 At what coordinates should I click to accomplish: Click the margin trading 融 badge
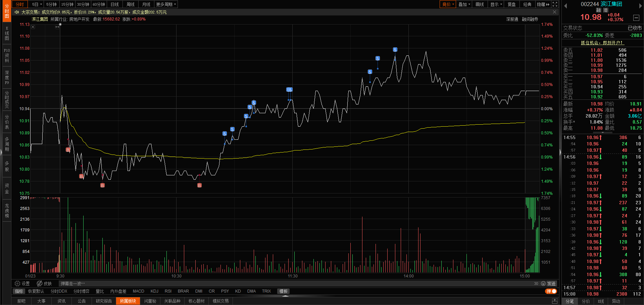tap(599, 10)
